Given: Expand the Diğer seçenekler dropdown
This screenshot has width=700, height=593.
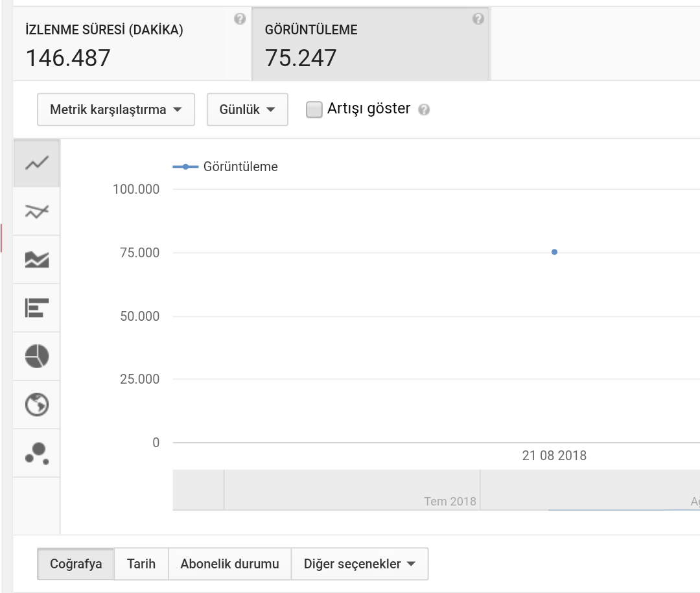Looking at the screenshot, I should tap(360, 564).
